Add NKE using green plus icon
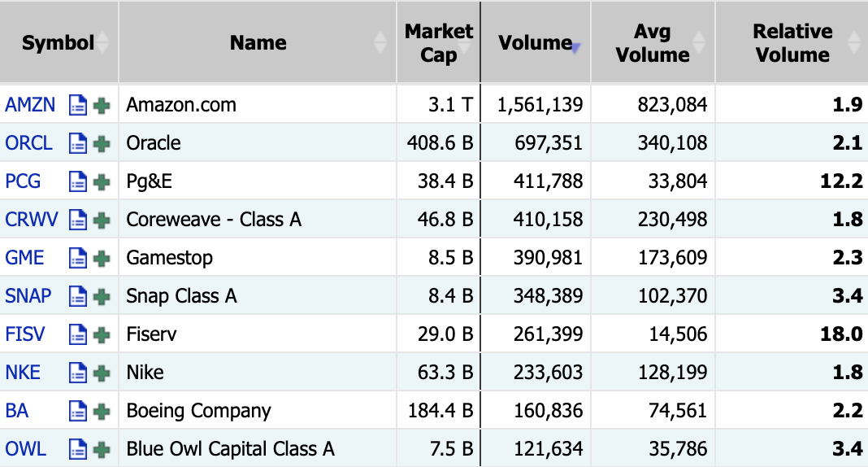Viewport: 868px width, 467px height. pos(102,373)
